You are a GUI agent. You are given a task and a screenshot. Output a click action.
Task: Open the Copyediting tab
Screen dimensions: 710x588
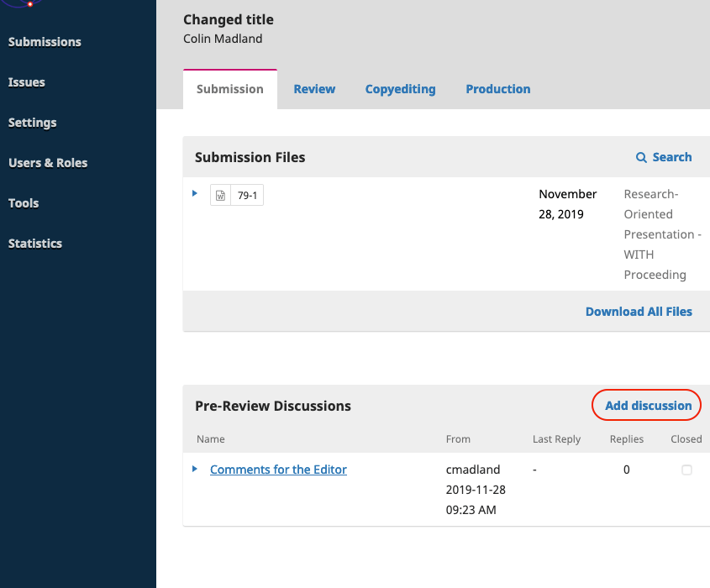[x=400, y=89]
